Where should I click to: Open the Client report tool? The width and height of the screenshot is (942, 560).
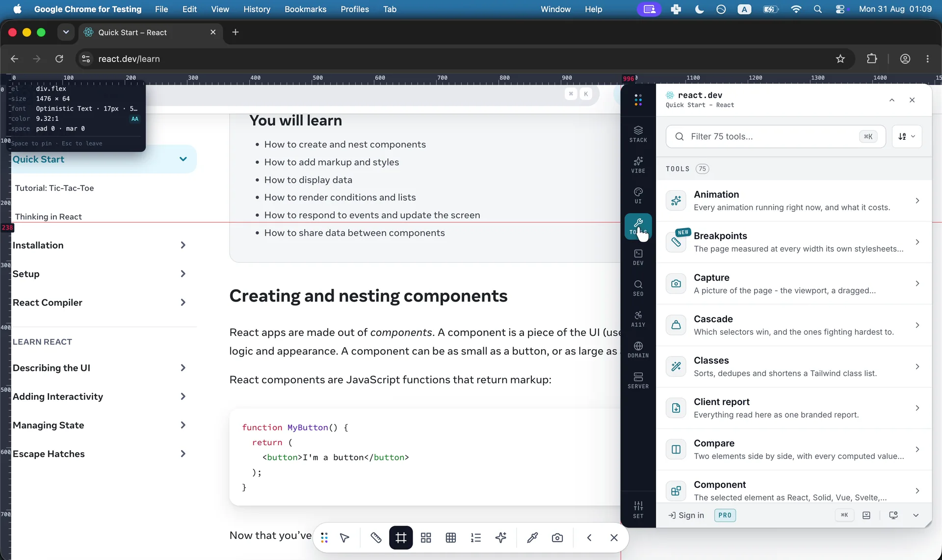click(x=793, y=408)
